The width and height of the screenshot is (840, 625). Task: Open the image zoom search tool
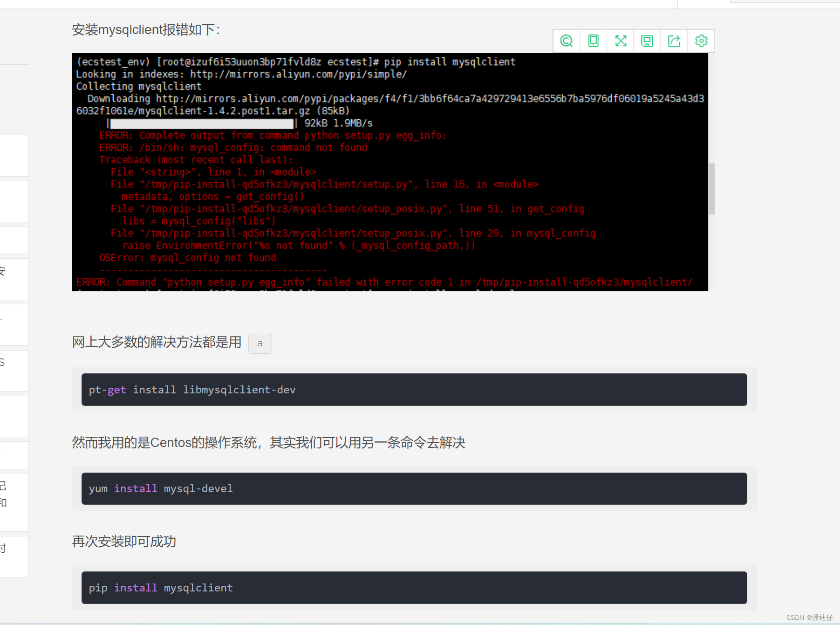tap(566, 41)
